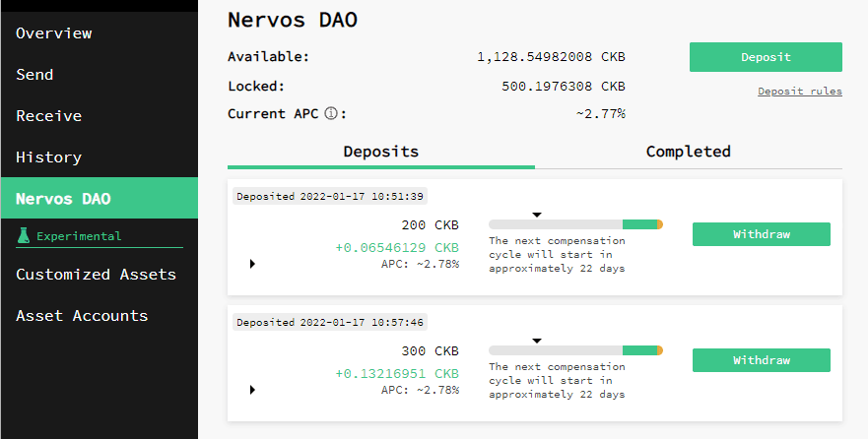868x439 pixels.
Task: Click the 200 CKB compensation progress bar
Action: point(574,224)
